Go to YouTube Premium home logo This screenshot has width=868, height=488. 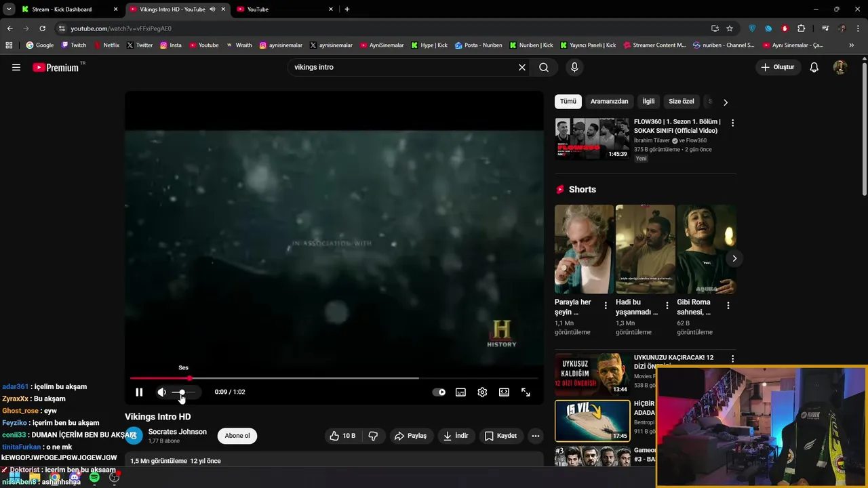[56, 67]
